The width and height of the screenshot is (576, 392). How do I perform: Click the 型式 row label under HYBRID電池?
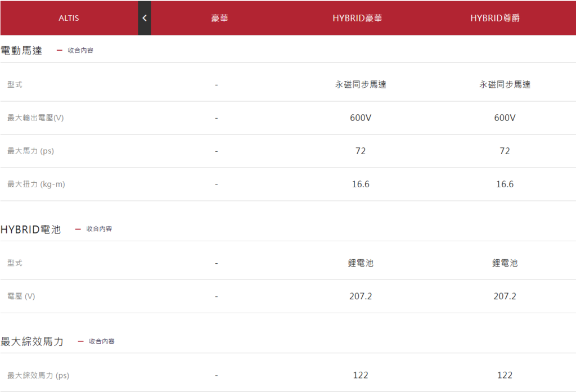coord(15,263)
